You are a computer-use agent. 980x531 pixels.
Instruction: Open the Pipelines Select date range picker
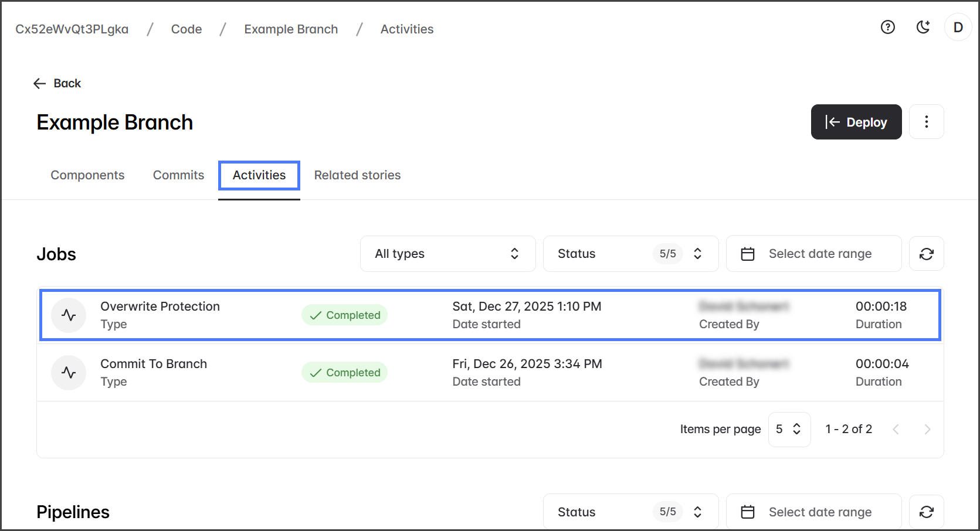(x=813, y=512)
